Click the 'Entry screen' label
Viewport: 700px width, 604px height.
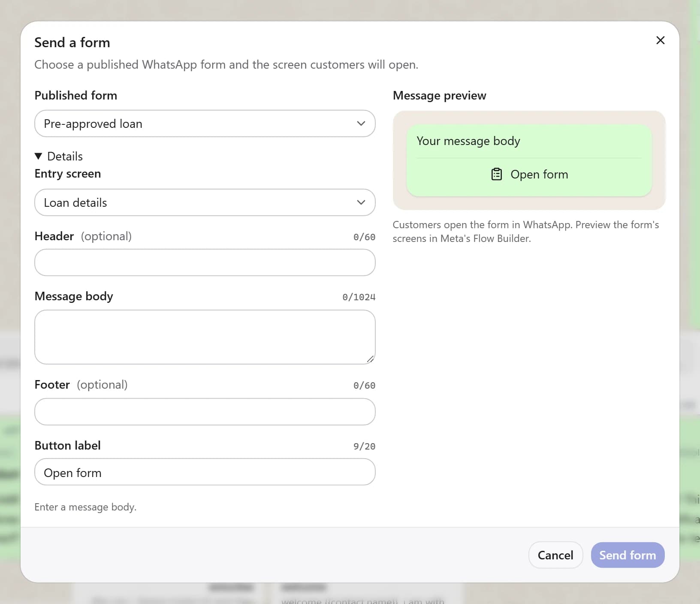click(68, 174)
